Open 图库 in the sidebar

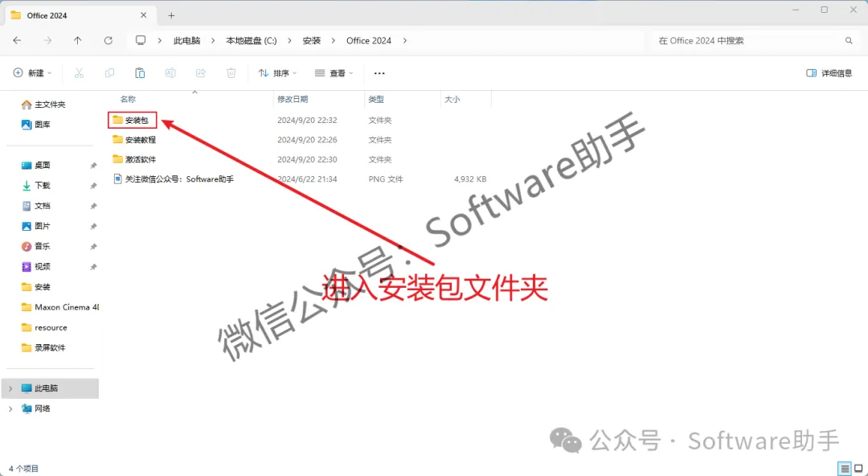(36, 125)
